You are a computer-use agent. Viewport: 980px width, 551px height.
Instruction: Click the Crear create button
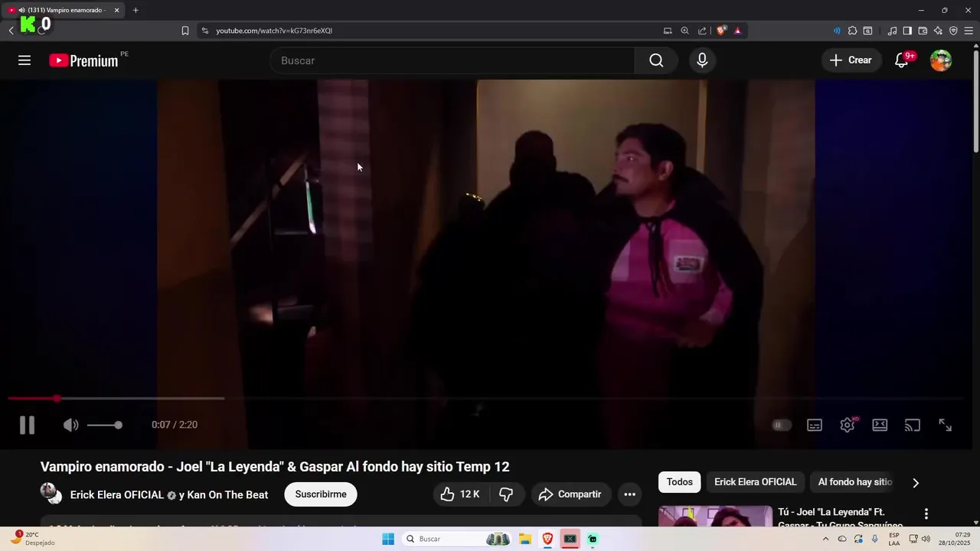pyautogui.click(x=851, y=60)
